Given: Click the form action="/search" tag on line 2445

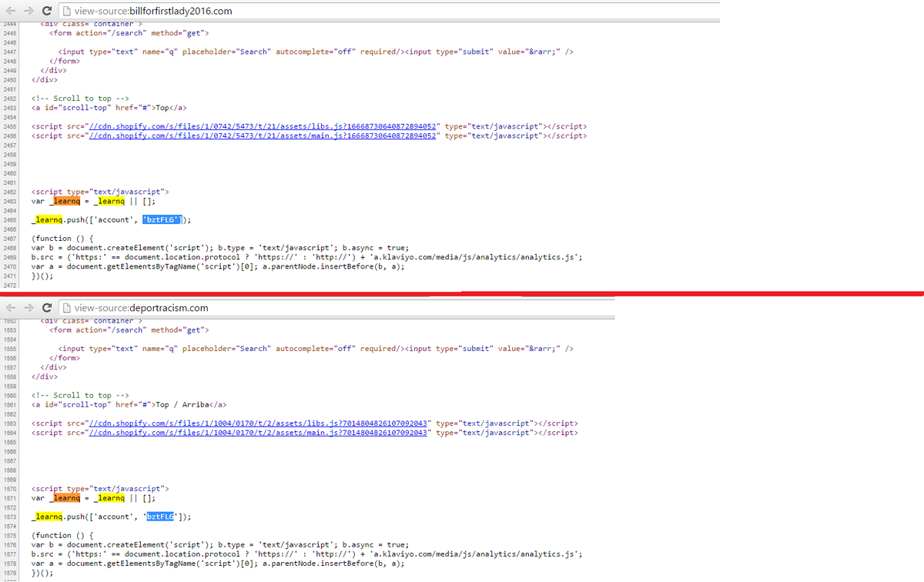Looking at the screenshot, I should tap(129, 33).
